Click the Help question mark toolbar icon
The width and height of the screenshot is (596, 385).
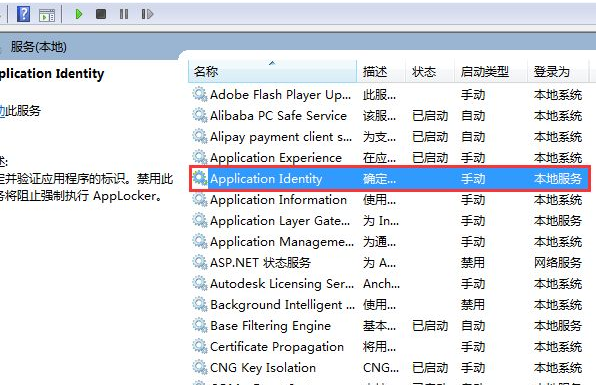click(x=24, y=14)
